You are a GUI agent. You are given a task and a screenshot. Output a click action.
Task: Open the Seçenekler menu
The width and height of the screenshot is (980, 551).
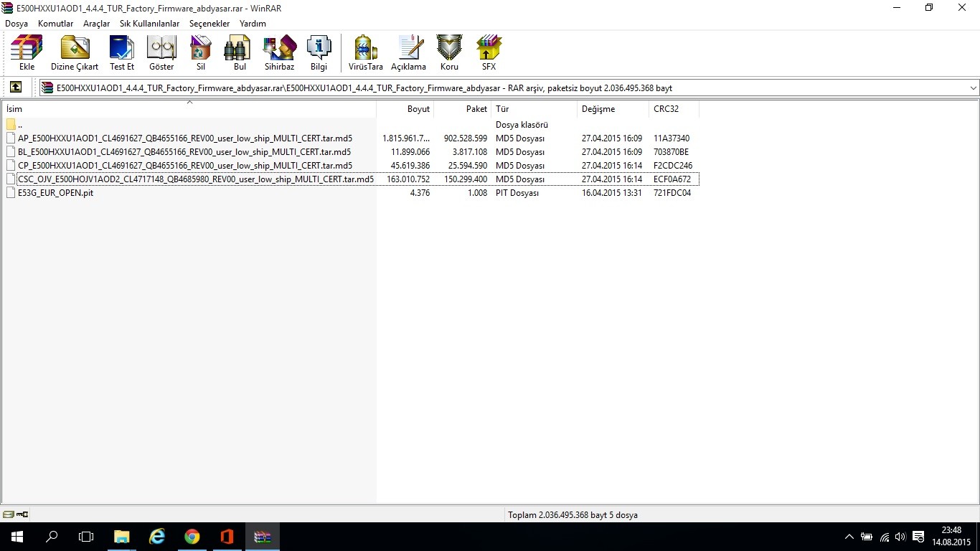(209, 24)
